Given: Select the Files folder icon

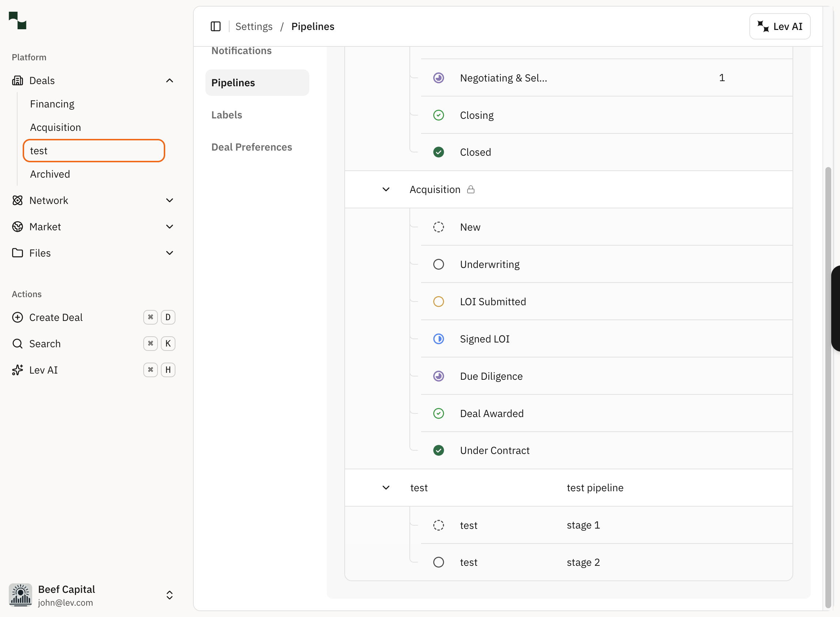Looking at the screenshot, I should pos(17,253).
